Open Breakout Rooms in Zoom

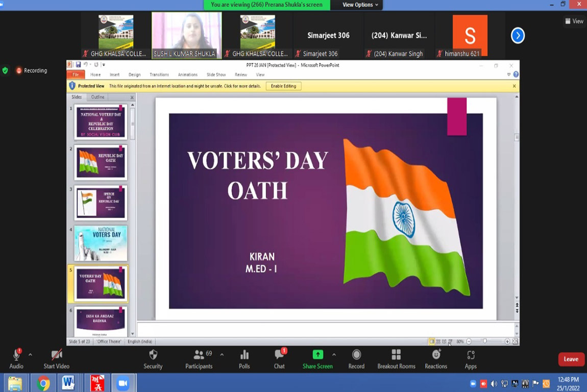pos(396,359)
